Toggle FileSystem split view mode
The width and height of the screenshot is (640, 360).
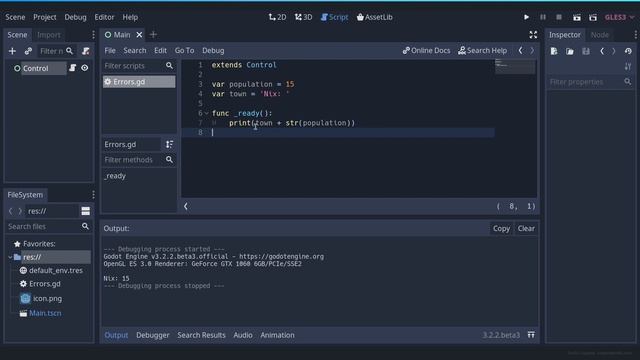click(85, 211)
